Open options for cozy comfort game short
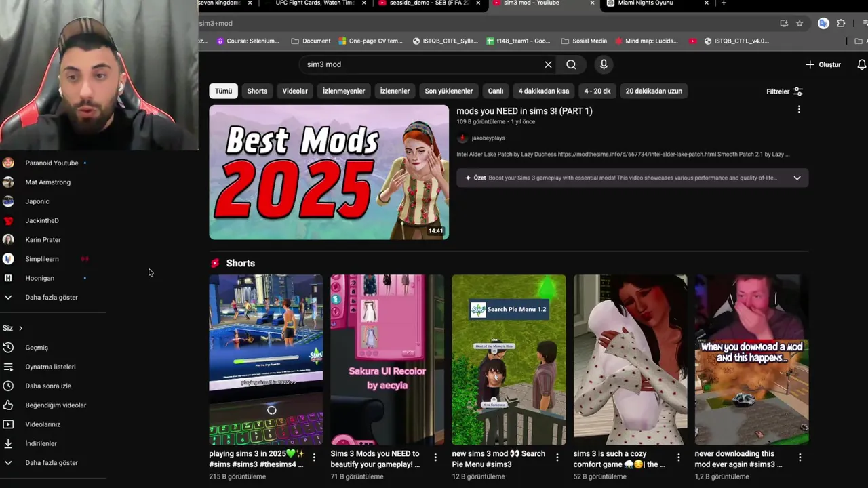 (679, 457)
